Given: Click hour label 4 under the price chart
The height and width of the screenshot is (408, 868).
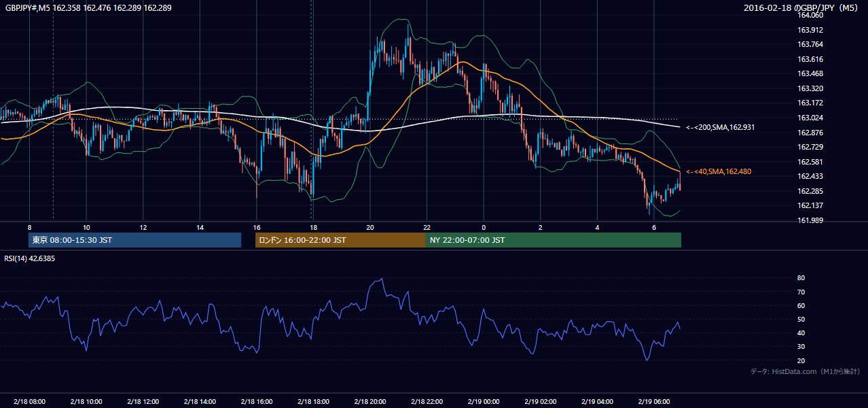Looking at the screenshot, I should (x=597, y=227).
